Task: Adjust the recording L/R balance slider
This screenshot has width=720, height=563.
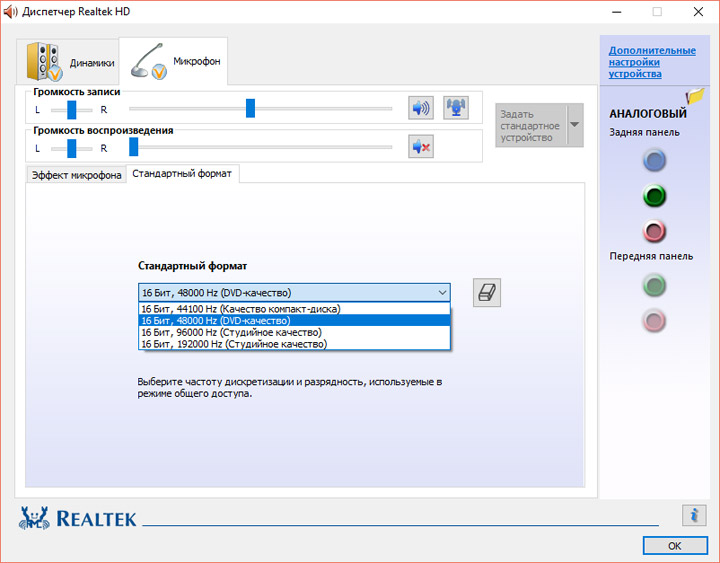Action: click(x=71, y=110)
